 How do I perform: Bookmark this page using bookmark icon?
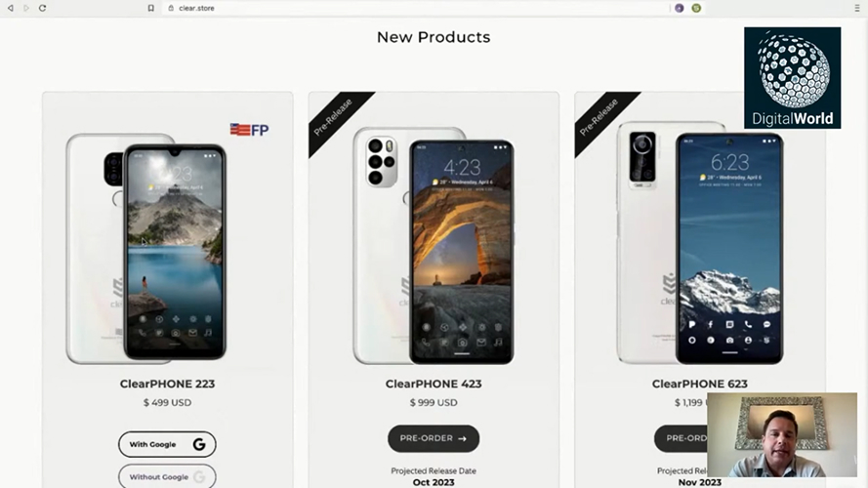pyautogui.click(x=150, y=9)
